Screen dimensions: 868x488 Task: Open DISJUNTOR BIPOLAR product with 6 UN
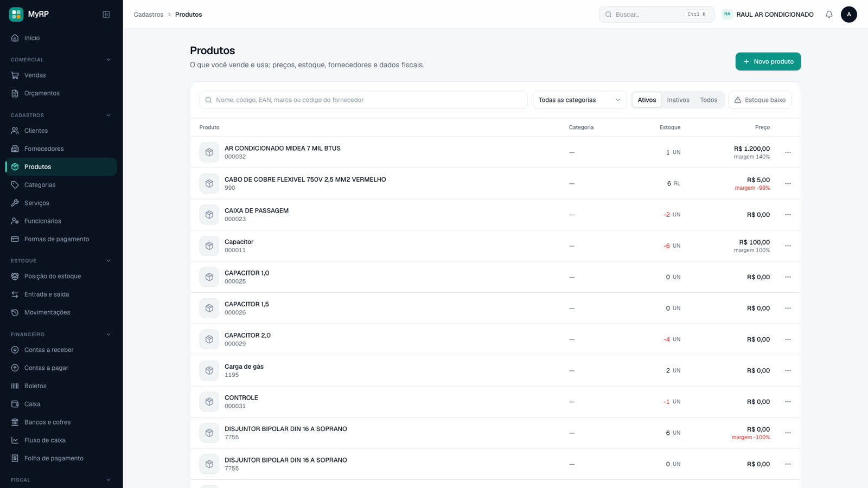coord(286,429)
